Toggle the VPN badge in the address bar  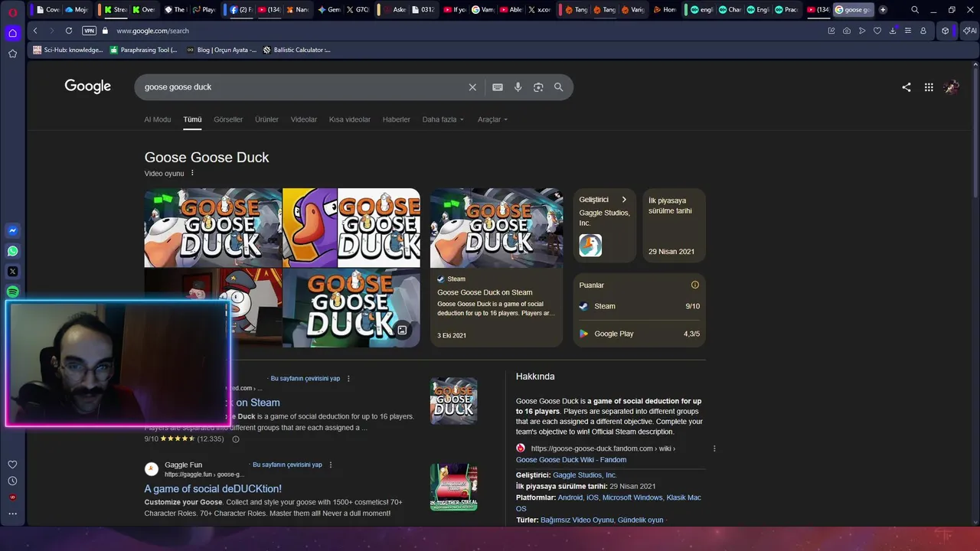89,31
